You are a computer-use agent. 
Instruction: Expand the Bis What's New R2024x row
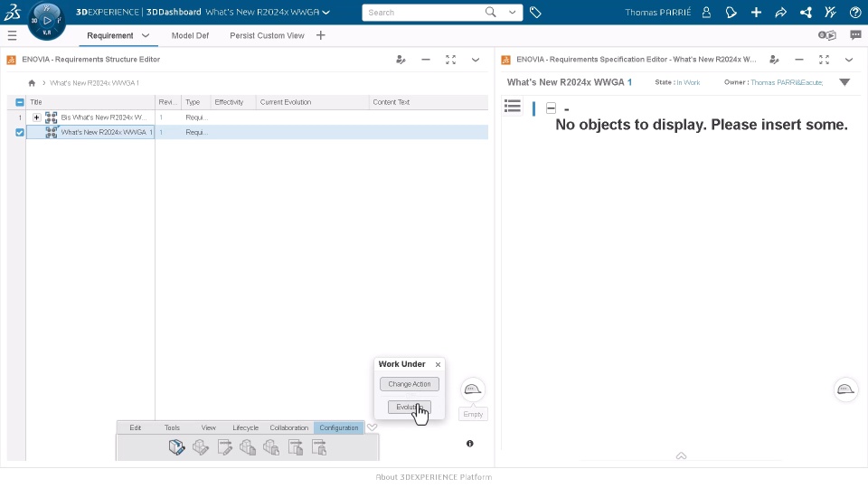[36, 117]
